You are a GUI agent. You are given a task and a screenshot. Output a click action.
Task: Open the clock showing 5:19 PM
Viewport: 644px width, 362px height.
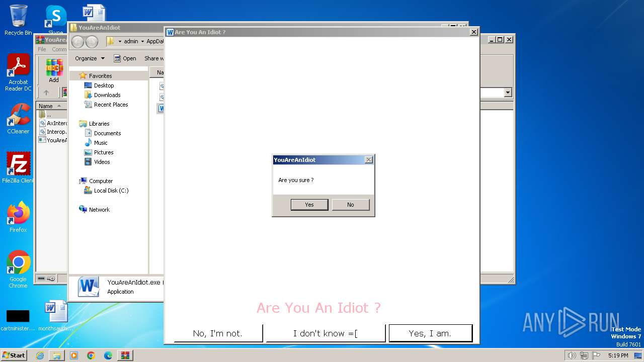click(x=618, y=355)
